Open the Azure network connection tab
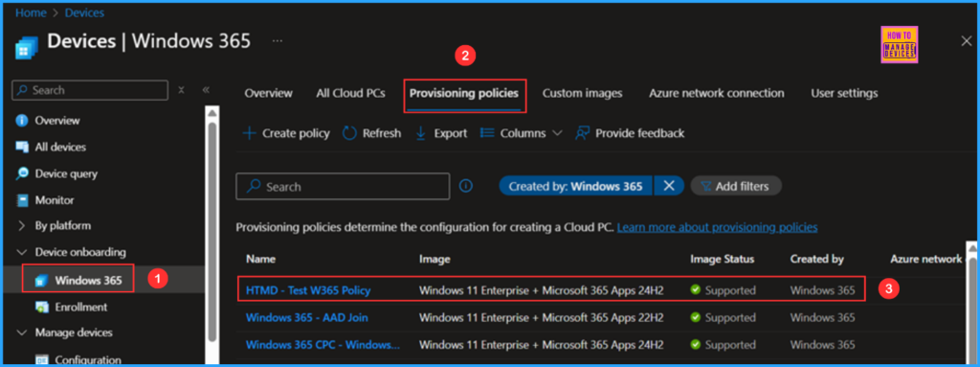 tap(716, 93)
